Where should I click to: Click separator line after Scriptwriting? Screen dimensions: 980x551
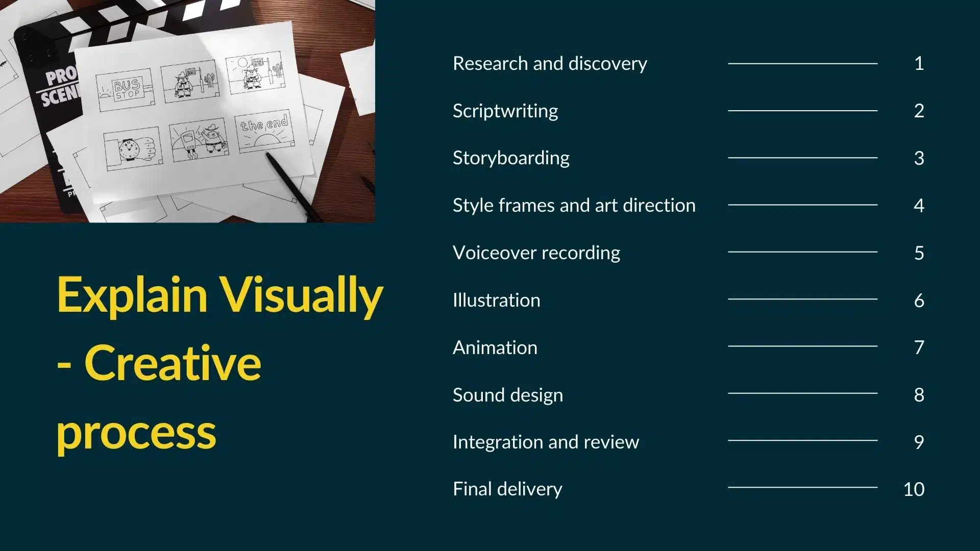click(x=801, y=110)
